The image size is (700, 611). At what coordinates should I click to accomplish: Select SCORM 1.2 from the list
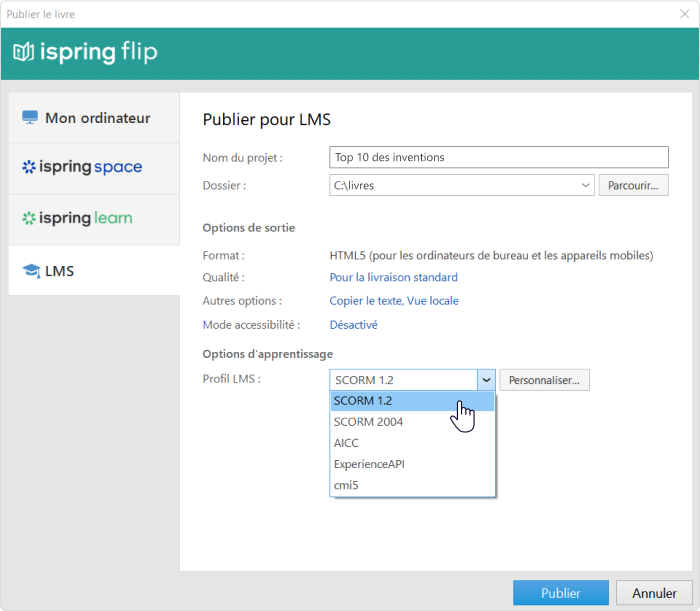tap(412, 401)
